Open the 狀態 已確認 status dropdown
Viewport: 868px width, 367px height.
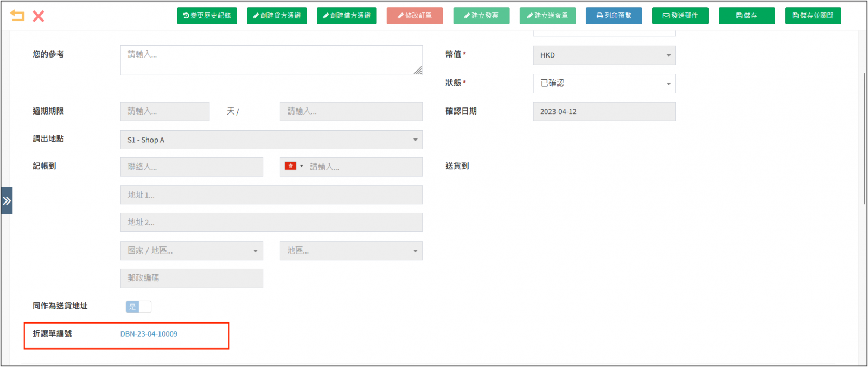point(604,84)
